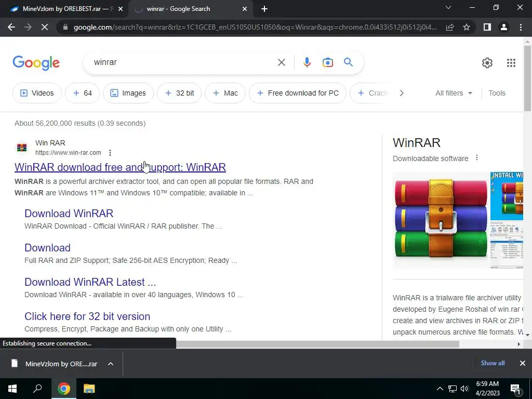Click the Win RAR site favicon
532x399 pixels.
pos(22,148)
